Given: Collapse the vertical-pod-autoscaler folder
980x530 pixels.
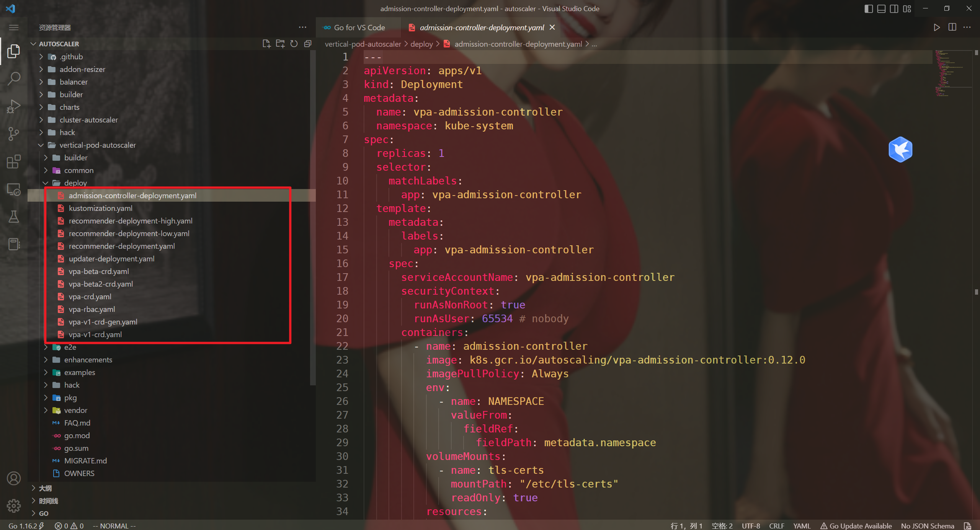Looking at the screenshot, I should pyautogui.click(x=172, y=145).
